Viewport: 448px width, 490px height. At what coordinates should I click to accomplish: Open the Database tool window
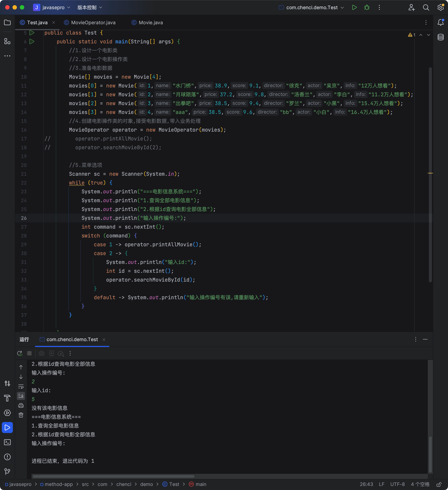pyautogui.click(x=440, y=37)
